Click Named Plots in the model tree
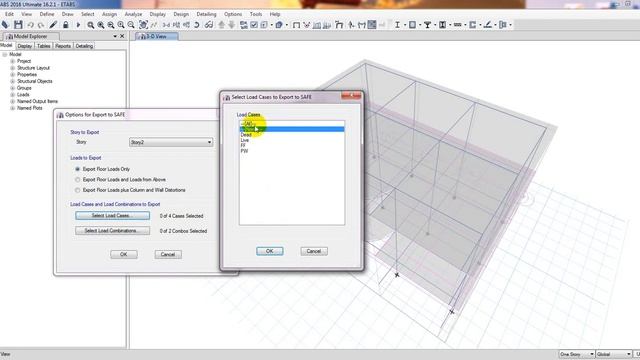Screen dimensions: 640x360 coord(29,108)
